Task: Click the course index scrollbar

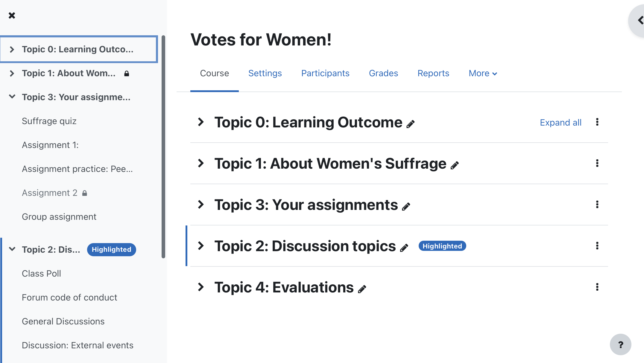Action: pos(163,147)
